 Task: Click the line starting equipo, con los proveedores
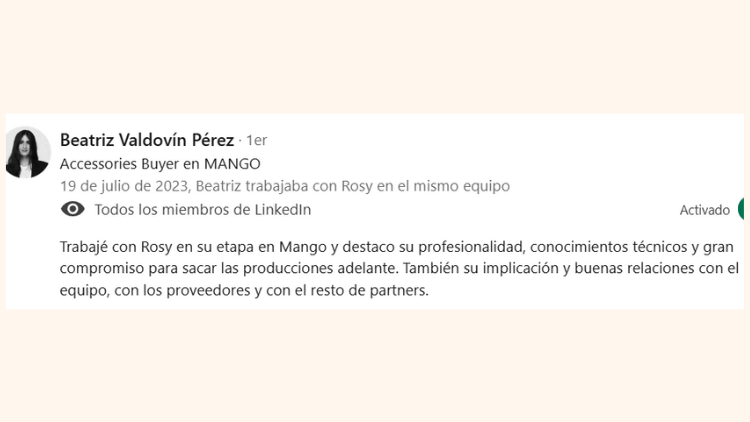click(x=244, y=290)
